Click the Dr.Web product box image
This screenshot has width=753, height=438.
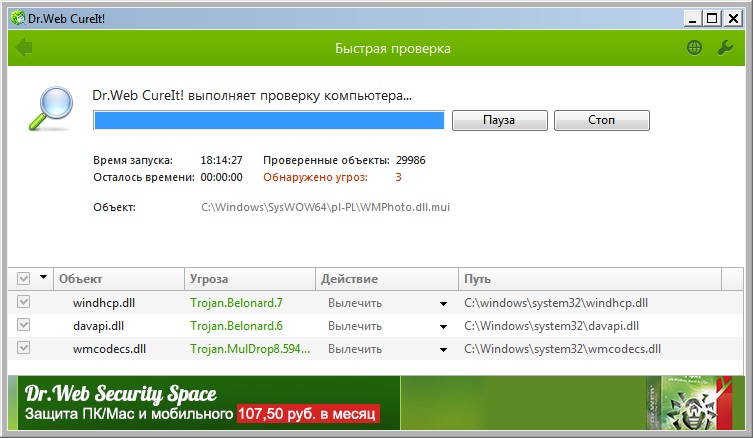(x=690, y=402)
